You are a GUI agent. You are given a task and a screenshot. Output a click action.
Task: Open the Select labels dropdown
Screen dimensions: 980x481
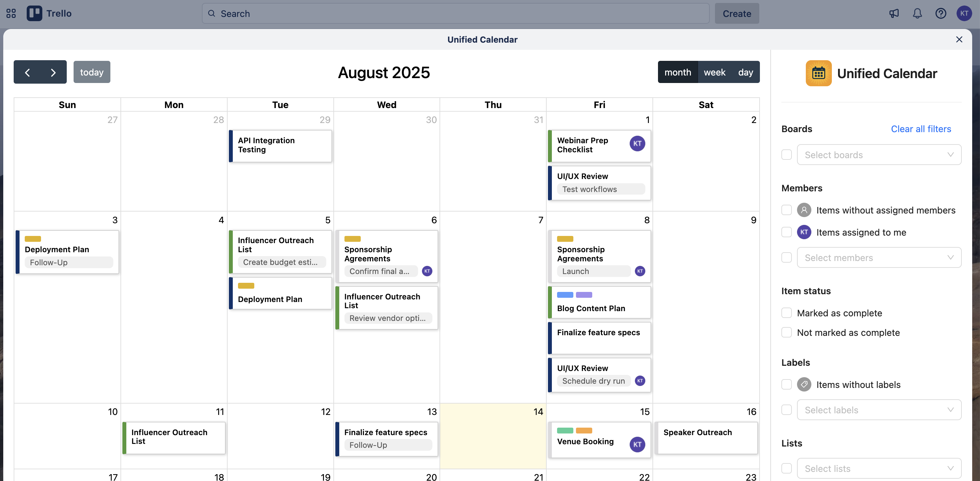click(879, 410)
